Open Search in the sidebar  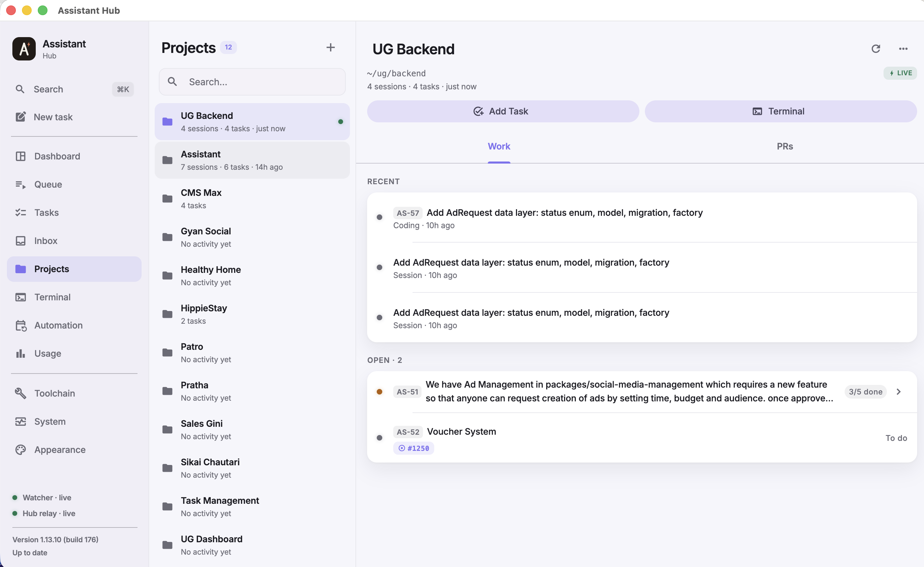[x=74, y=89]
